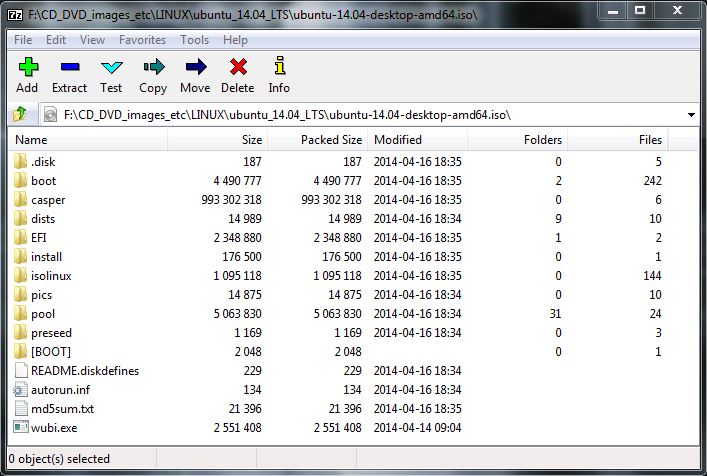This screenshot has height=476, width=707.
Task: Open the Help menu
Action: tap(235, 40)
